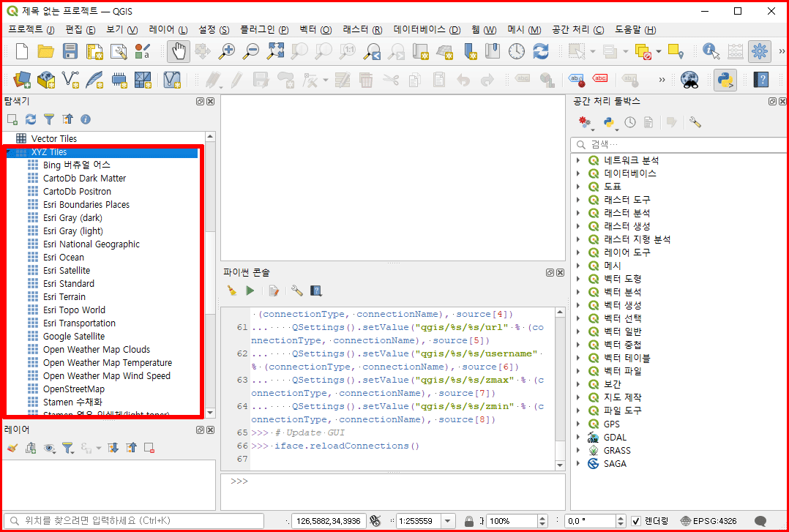Open the metadata search binoculars icon
Viewport: 789px width, 532px height.
click(689, 80)
